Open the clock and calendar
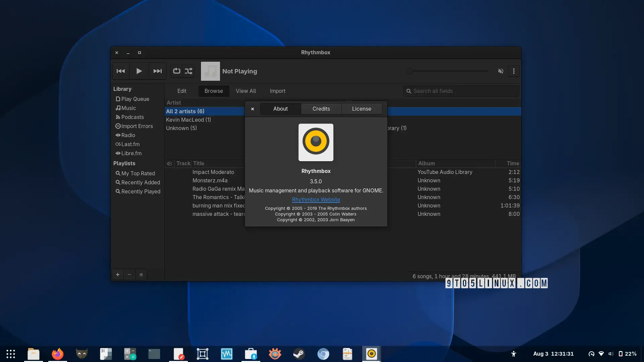This screenshot has width=644, height=362. [553, 354]
